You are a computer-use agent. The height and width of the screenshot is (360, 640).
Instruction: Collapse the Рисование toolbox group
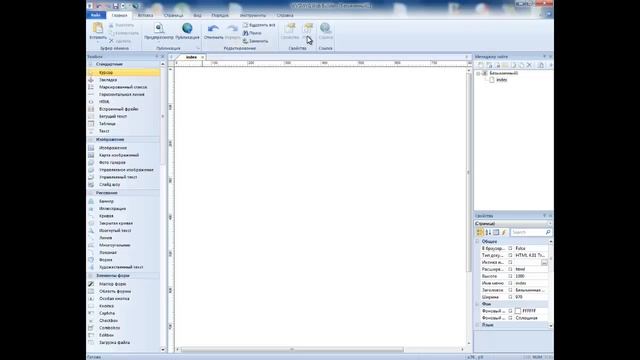pyautogui.click(x=91, y=193)
